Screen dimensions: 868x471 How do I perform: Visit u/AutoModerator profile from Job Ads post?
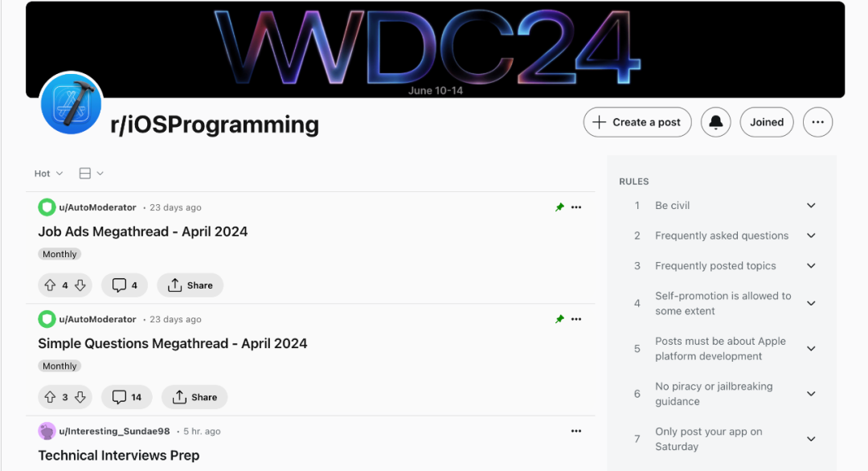click(97, 207)
